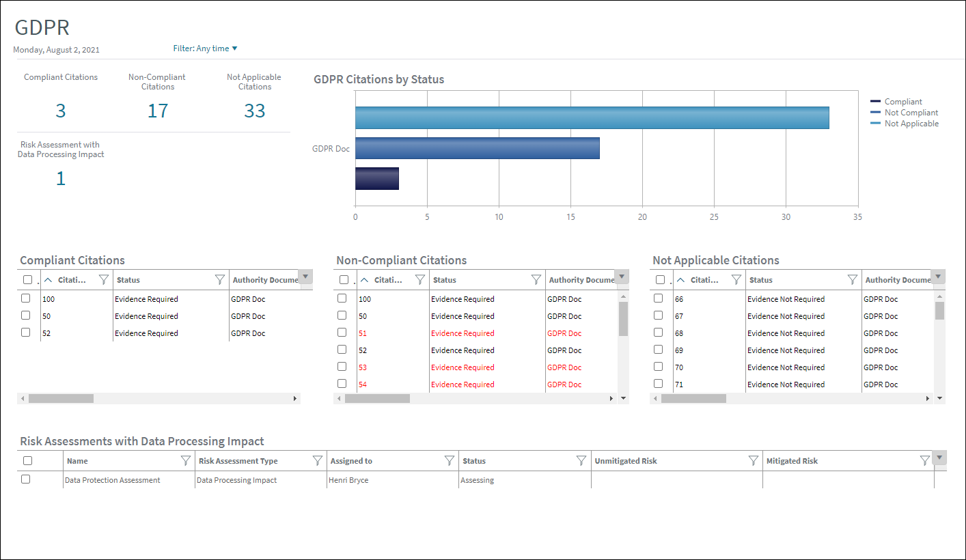Select Not Applicable in the chart legend
Image resolution: width=966 pixels, height=560 pixels.
[912, 123]
